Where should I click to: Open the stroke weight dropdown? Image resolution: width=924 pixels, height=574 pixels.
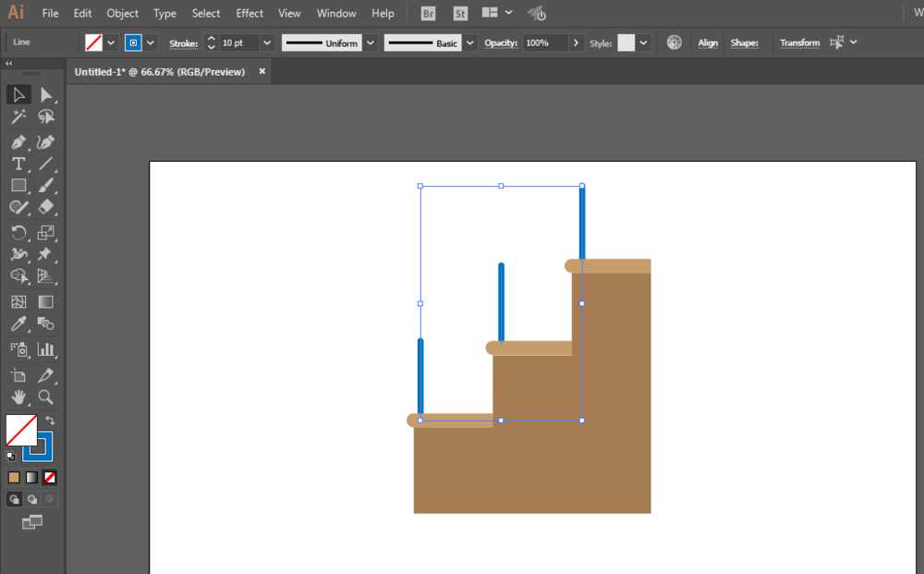[x=267, y=43]
